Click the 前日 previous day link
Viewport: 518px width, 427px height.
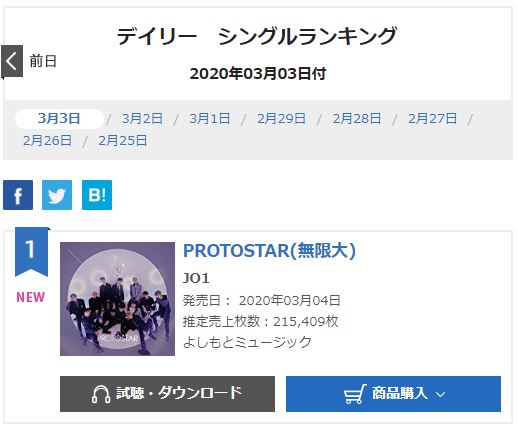[43, 61]
